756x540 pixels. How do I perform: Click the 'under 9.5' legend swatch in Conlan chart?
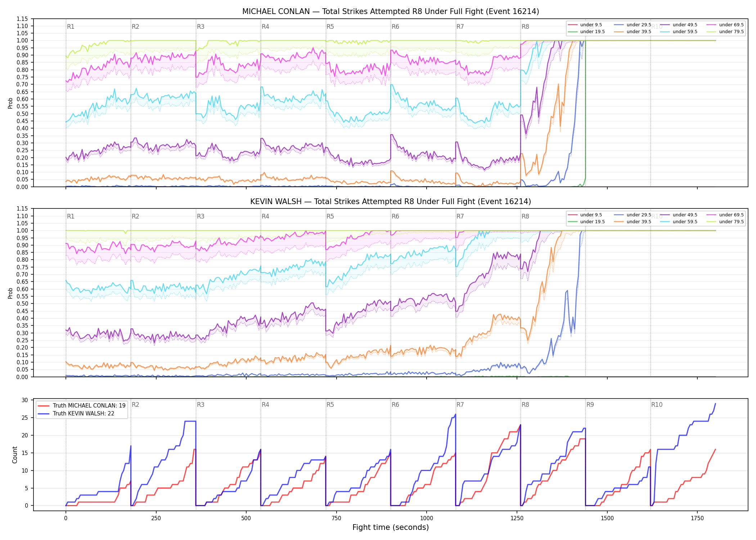point(572,25)
